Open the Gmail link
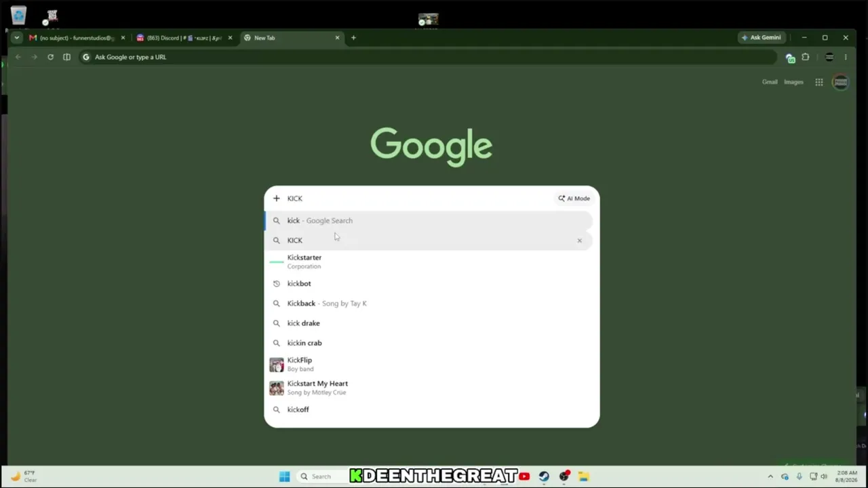The image size is (868, 488). click(x=770, y=82)
